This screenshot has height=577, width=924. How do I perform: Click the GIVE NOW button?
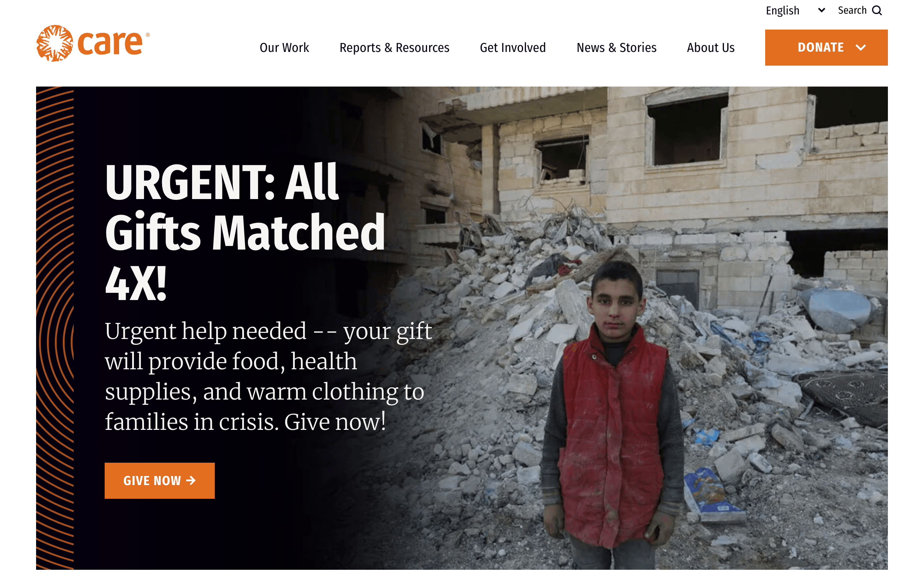(x=160, y=480)
